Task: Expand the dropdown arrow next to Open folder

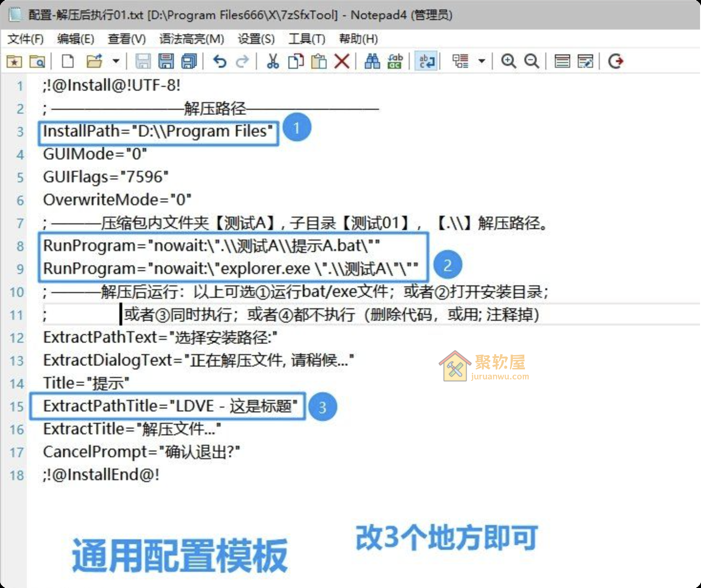Action: click(116, 61)
